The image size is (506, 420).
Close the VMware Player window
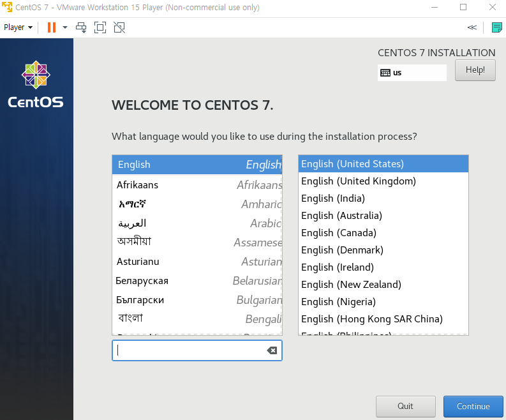pyautogui.click(x=493, y=7)
